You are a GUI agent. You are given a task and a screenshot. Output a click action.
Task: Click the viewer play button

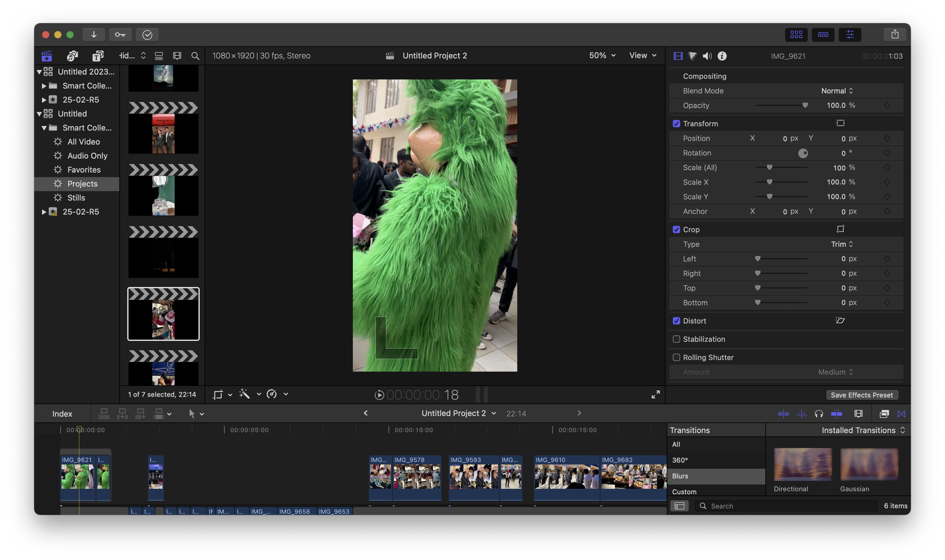click(x=379, y=395)
